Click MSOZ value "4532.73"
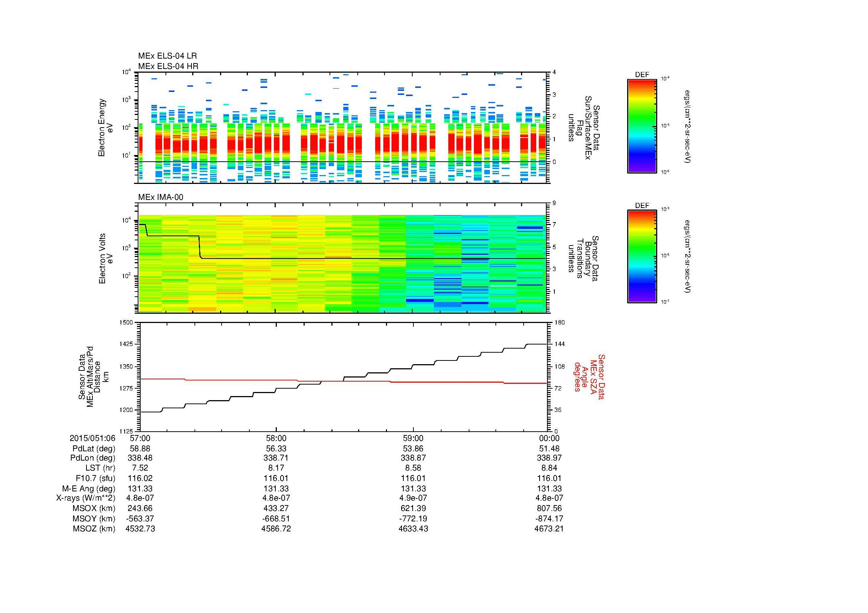The width and height of the screenshot is (868, 613). [140, 529]
